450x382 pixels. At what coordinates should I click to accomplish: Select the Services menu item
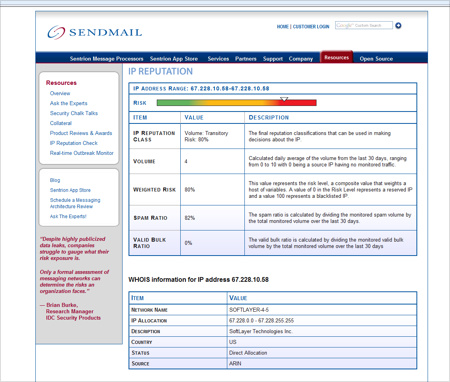[218, 59]
